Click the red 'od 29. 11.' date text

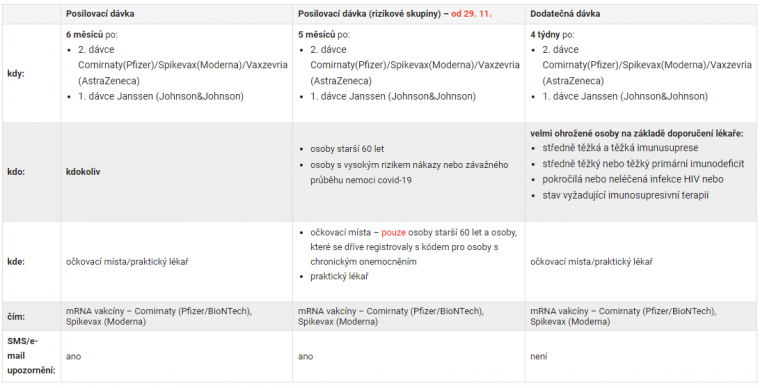(x=471, y=14)
